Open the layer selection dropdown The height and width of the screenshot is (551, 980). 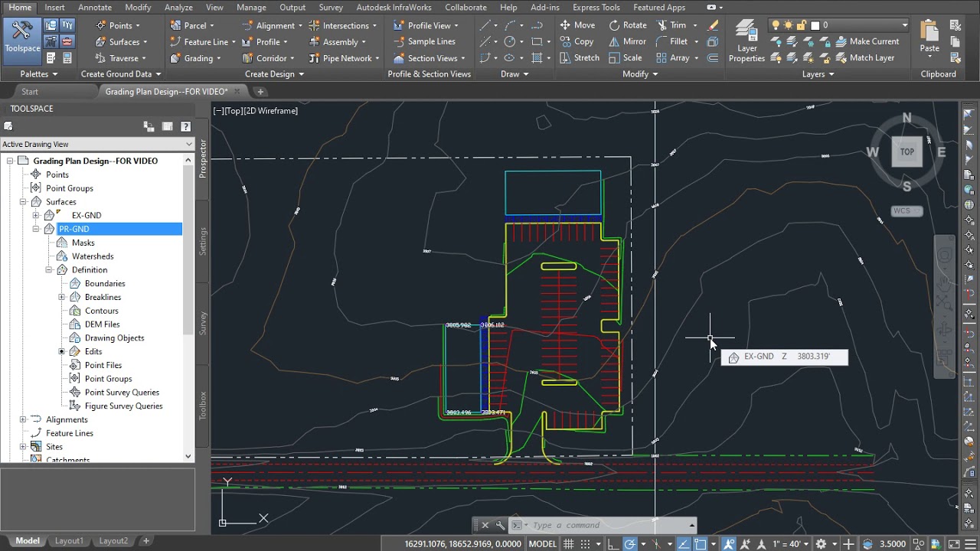[x=839, y=25]
